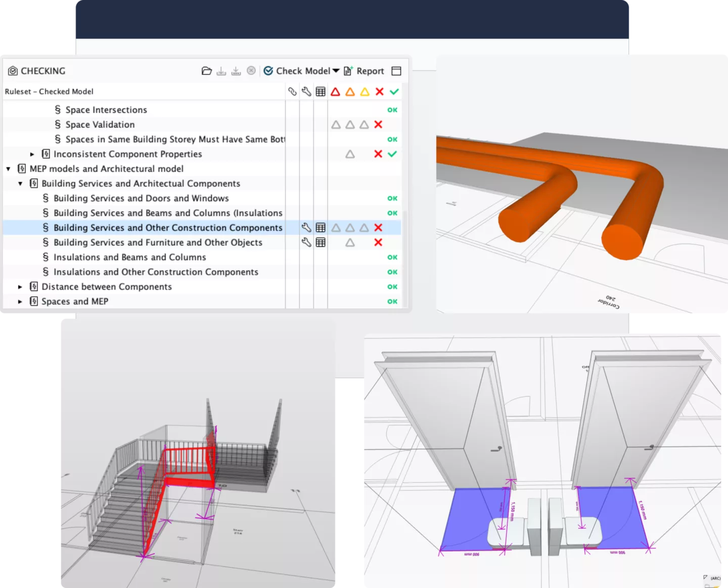
Task: Click red X on Other Construction Components row
Action: (x=378, y=227)
